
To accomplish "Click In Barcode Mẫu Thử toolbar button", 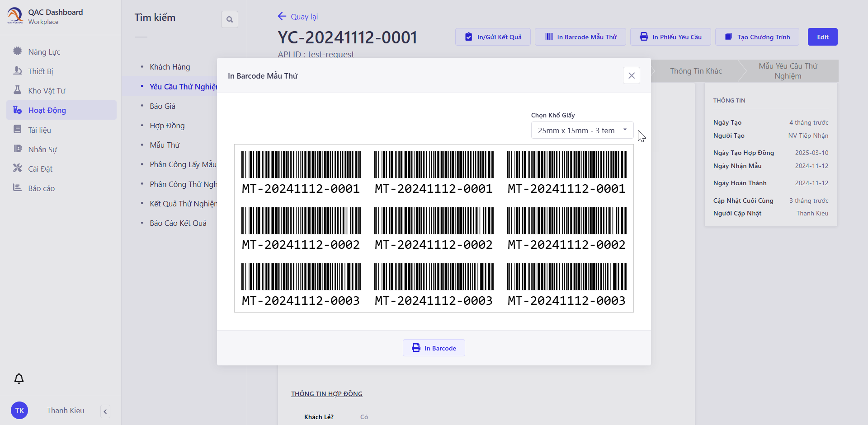I will [580, 37].
